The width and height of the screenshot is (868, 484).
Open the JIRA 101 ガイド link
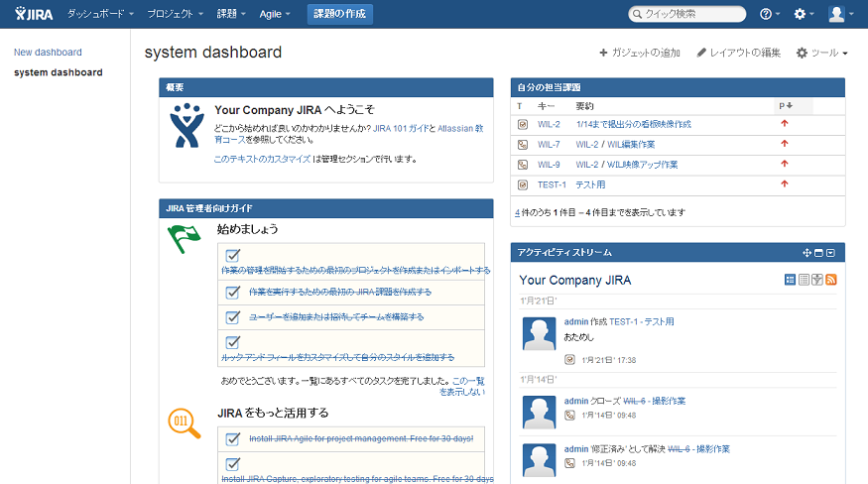coord(401,129)
